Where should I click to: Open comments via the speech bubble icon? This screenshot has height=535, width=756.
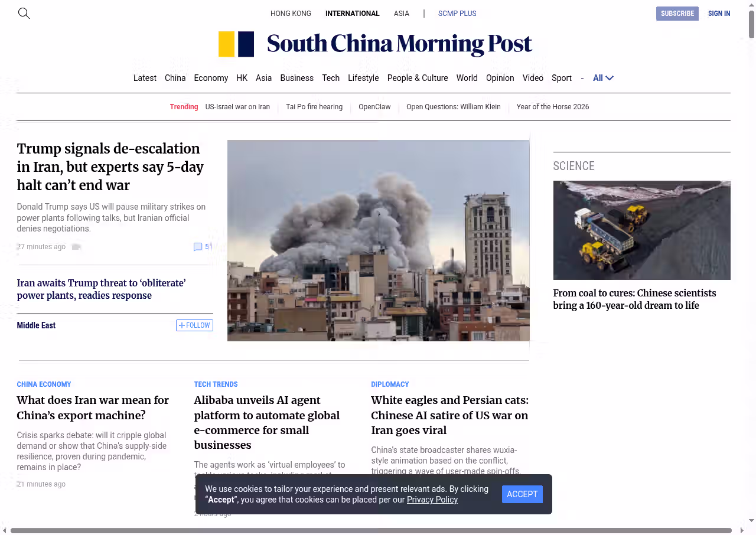coord(198,247)
